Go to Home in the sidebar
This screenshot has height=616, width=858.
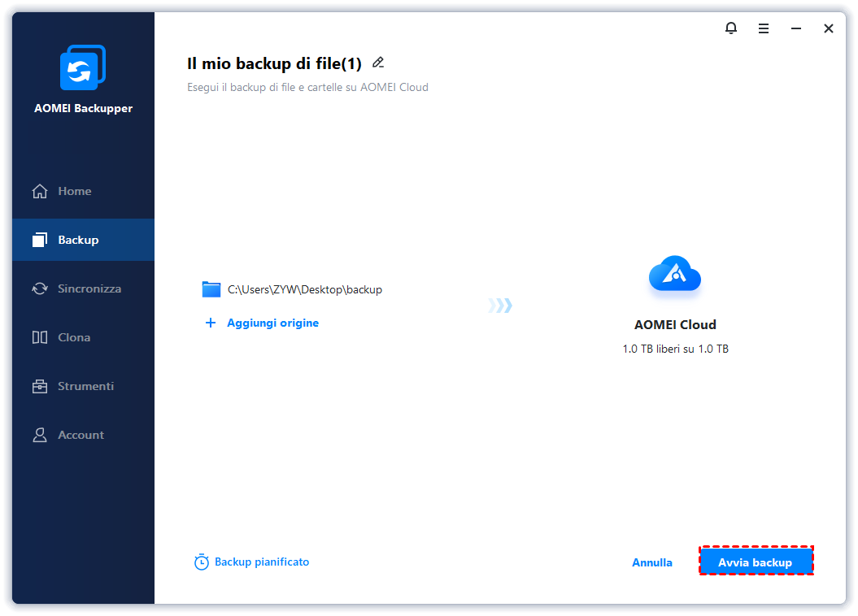tap(75, 191)
